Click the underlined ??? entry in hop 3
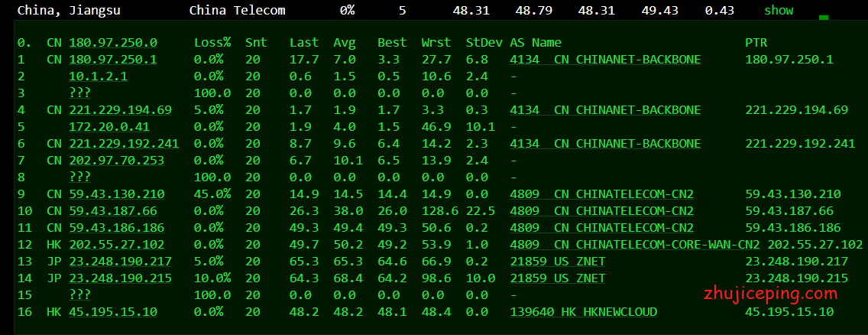This screenshot has width=868, height=335. [79, 93]
